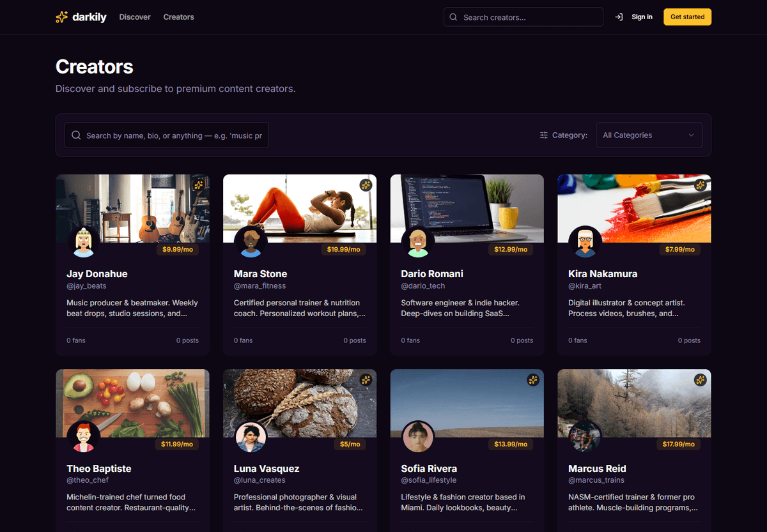Click the @jay_beats handle
This screenshot has width=767, height=532.
point(86,286)
